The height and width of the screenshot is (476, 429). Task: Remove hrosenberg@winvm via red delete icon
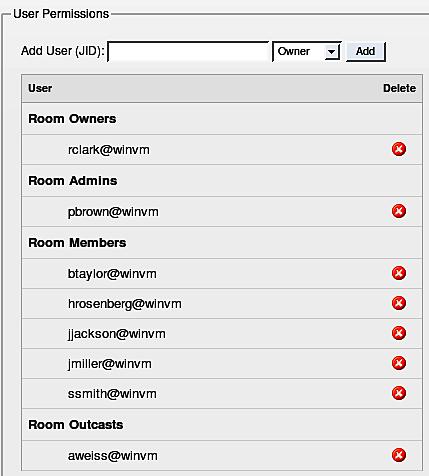(399, 303)
